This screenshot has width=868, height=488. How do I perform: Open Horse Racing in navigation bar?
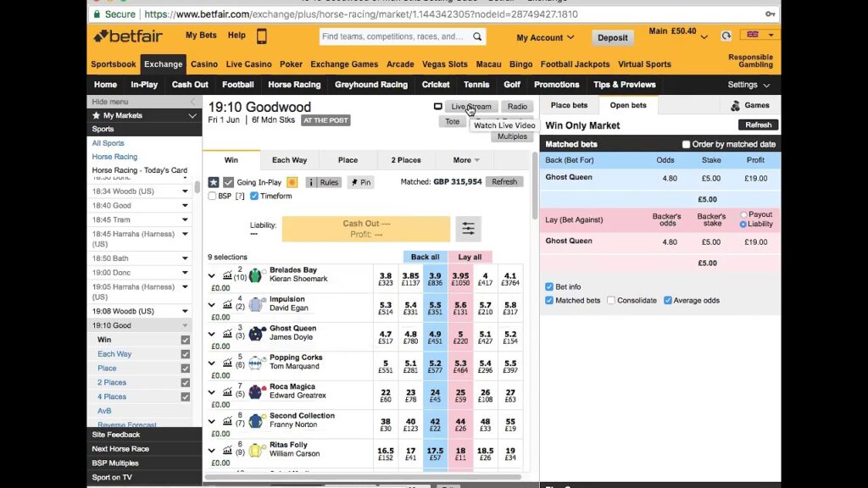(x=294, y=85)
